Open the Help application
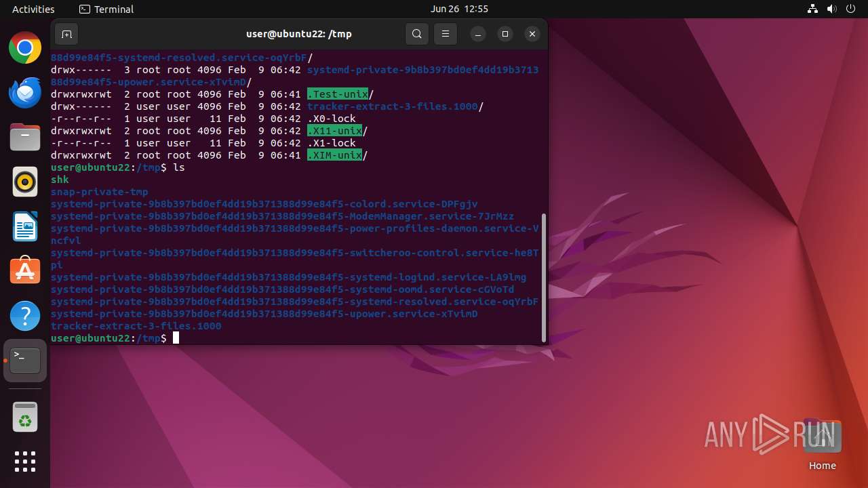The width and height of the screenshot is (868, 488). pyautogui.click(x=25, y=317)
